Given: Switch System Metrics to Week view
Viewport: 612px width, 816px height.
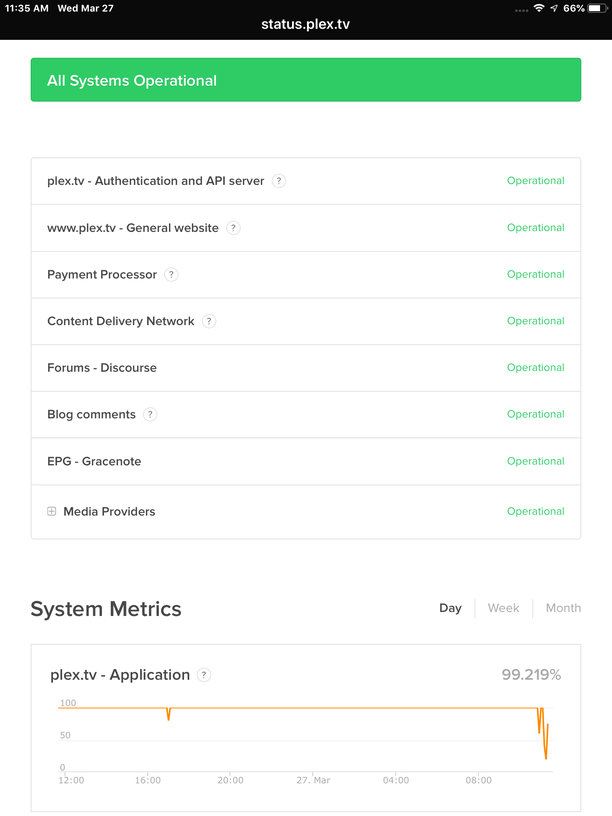Looking at the screenshot, I should 503,608.
